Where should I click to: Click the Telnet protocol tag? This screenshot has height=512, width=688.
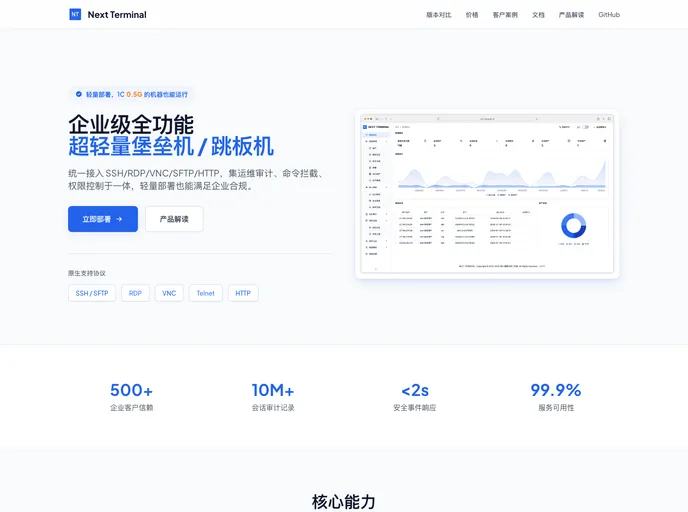(205, 293)
